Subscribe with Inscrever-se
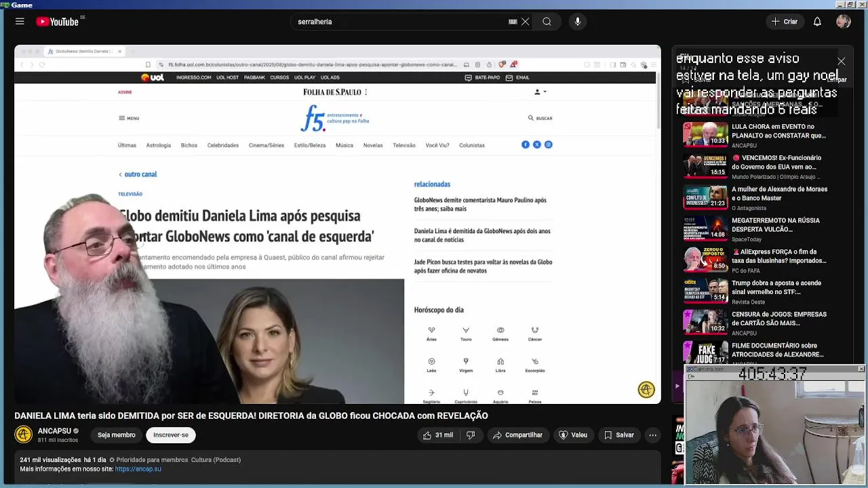 coord(171,435)
